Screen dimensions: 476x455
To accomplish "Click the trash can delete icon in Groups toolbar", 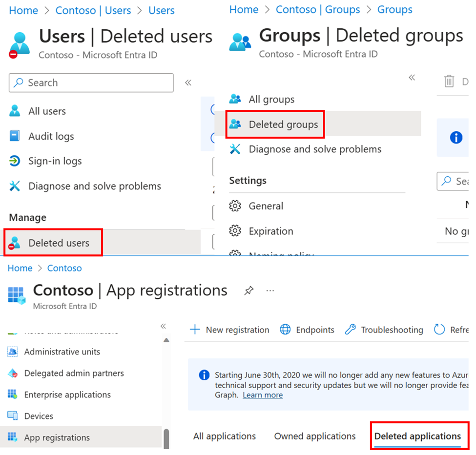I will click(x=449, y=81).
